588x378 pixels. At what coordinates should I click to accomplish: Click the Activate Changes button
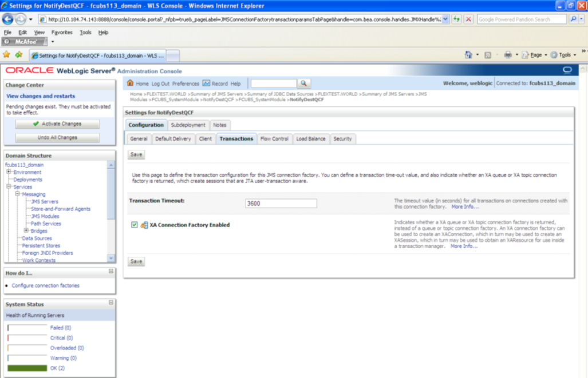pyautogui.click(x=57, y=124)
